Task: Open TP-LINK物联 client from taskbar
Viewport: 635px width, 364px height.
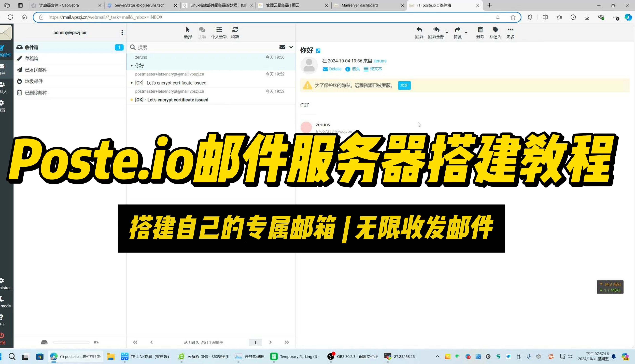Action: point(145,356)
